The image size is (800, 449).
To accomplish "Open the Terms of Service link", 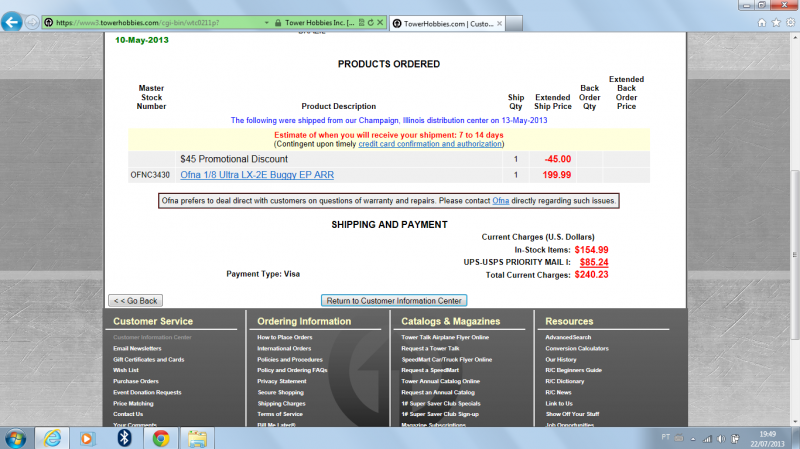I will (x=280, y=414).
